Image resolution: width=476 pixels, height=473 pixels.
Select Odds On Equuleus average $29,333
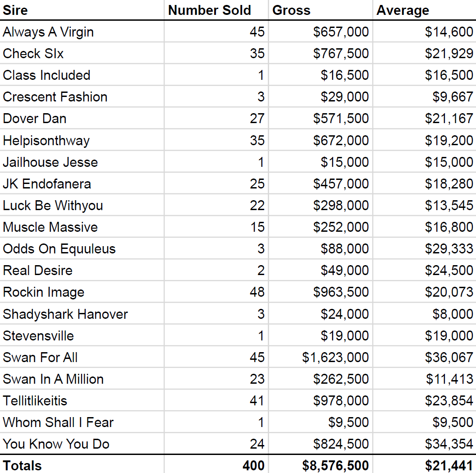coord(425,248)
